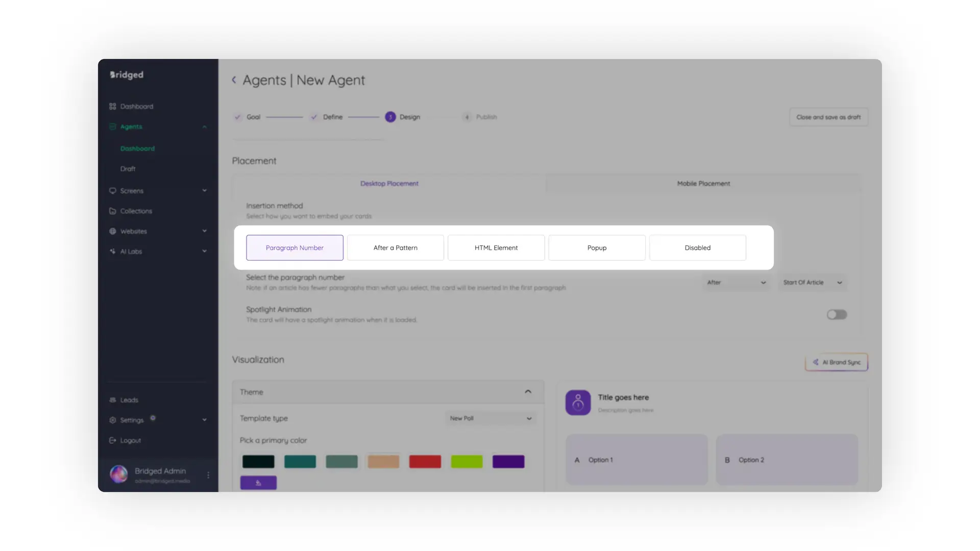This screenshot has width=980, height=551.
Task: Switch to the Mobile Placement tab
Action: click(x=703, y=183)
